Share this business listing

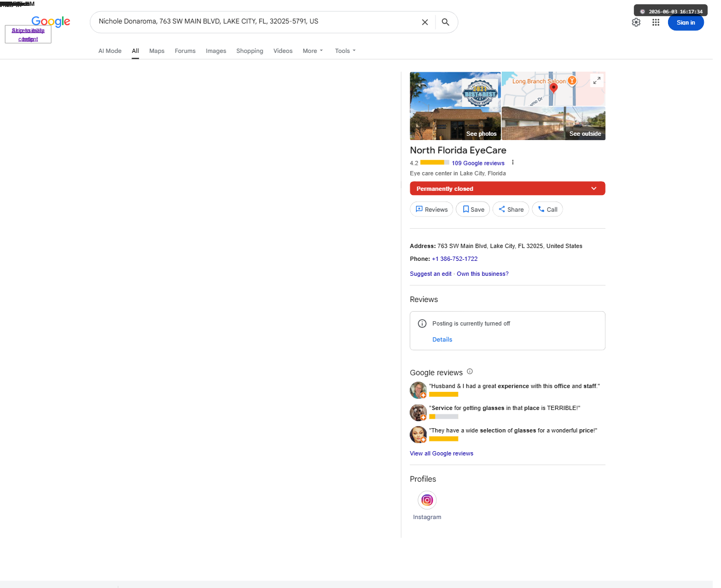pyautogui.click(x=511, y=210)
